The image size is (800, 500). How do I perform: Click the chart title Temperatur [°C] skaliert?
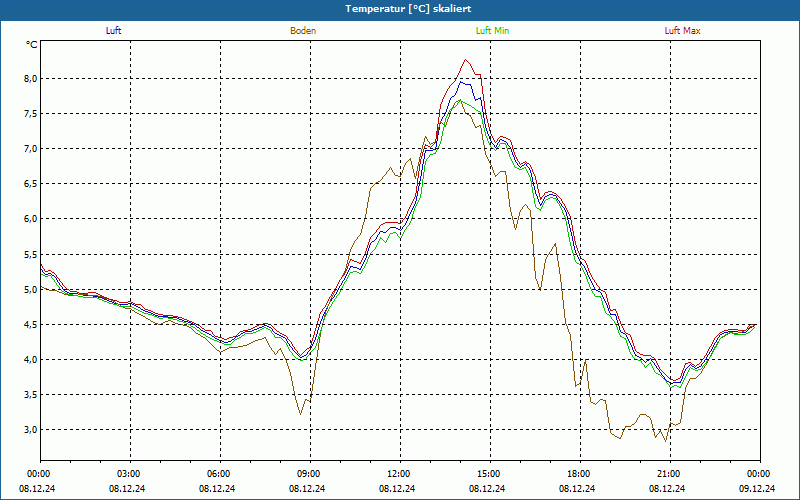(x=400, y=8)
